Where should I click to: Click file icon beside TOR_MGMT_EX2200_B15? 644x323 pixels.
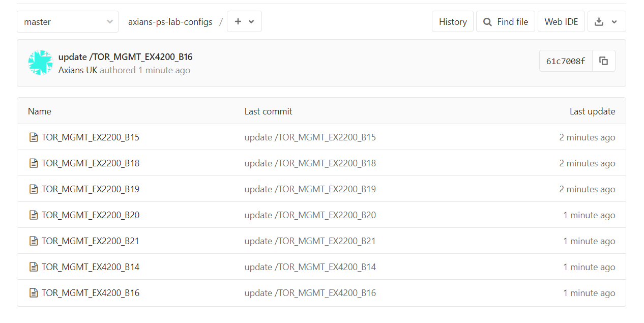point(34,137)
